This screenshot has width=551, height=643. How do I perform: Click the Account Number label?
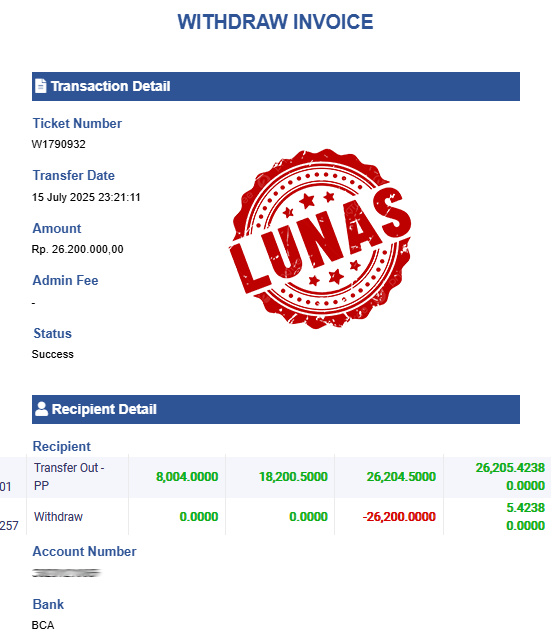point(84,552)
